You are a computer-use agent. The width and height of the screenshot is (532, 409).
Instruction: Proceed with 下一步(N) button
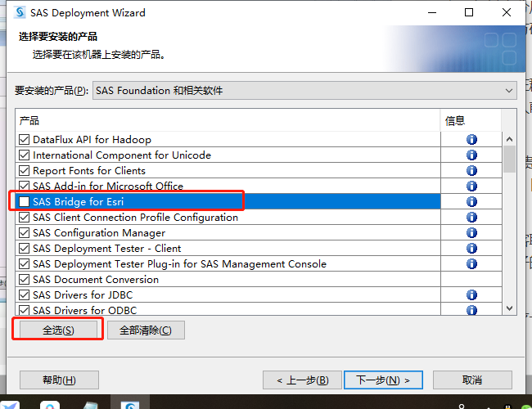pos(383,380)
